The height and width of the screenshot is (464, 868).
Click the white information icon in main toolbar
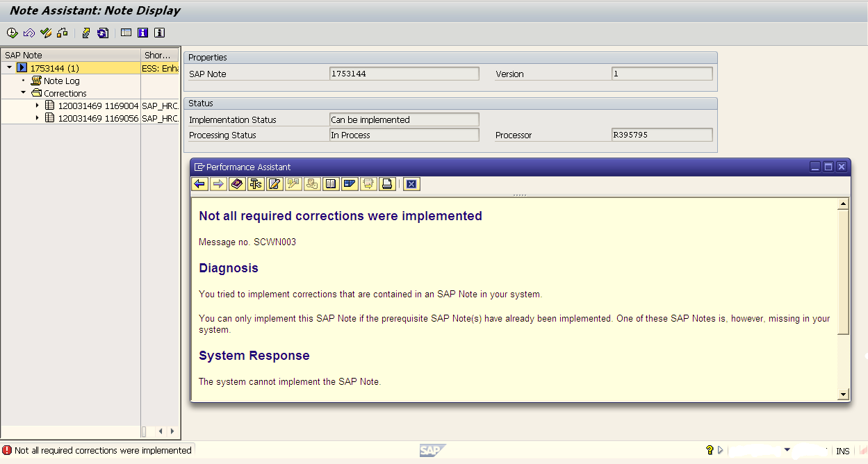(159, 33)
